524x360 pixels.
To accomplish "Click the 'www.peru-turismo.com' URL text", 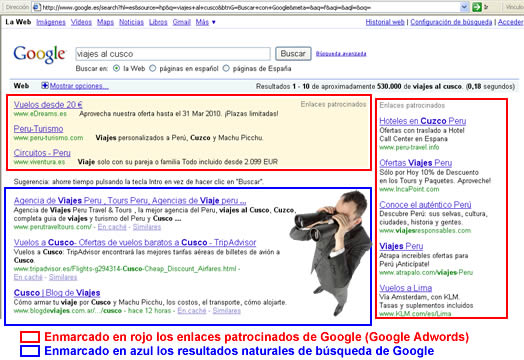I will tap(48, 138).
